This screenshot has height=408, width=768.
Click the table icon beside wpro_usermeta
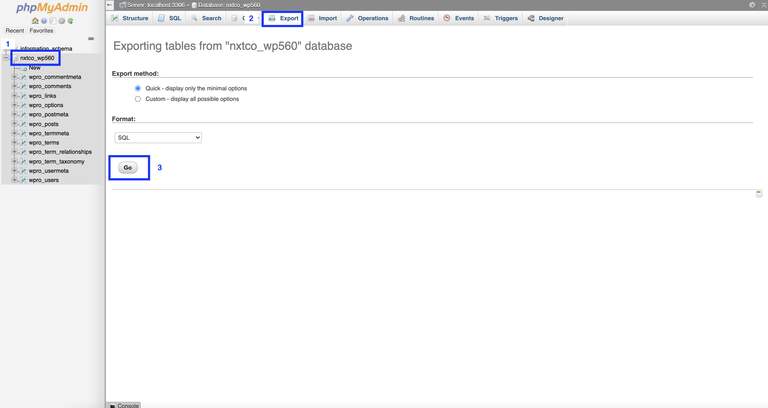click(23, 171)
